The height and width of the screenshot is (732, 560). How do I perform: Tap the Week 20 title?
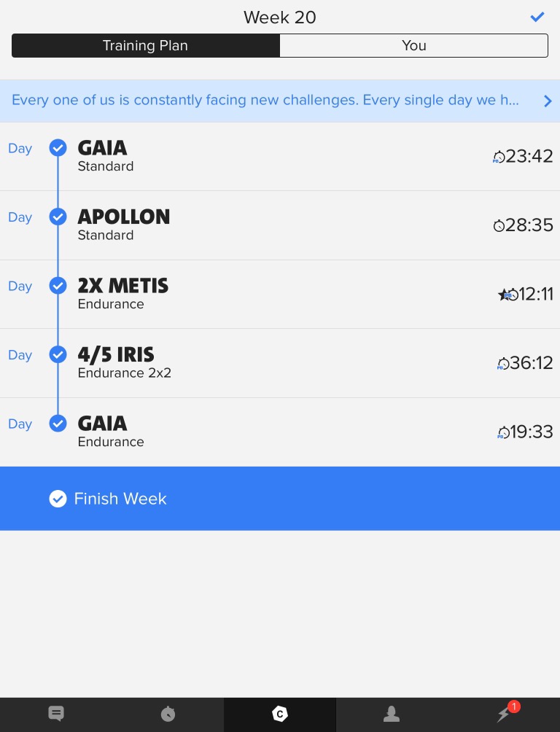click(x=280, y=17)
